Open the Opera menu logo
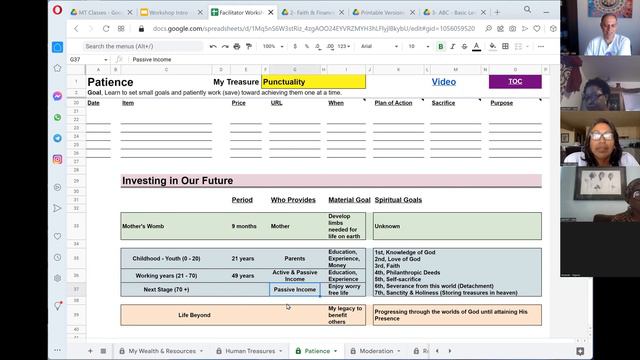 point(58,10)
